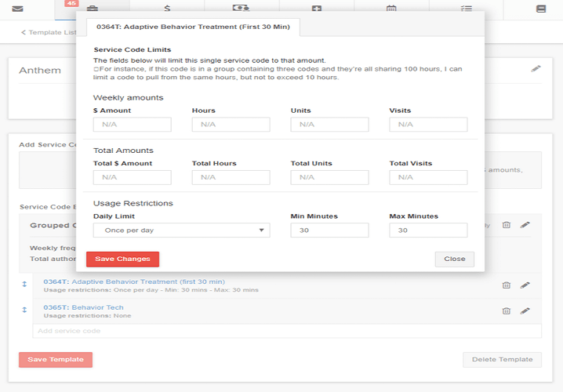The height and width of the screenshot is (392, 563).
Task: Click reorder arrows beside 0364T row
Action: [x=24, y=285]
